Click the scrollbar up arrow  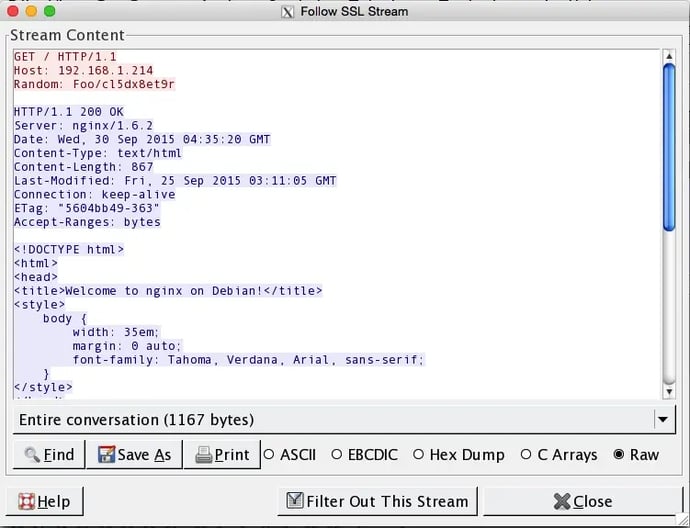pos(669,56)
